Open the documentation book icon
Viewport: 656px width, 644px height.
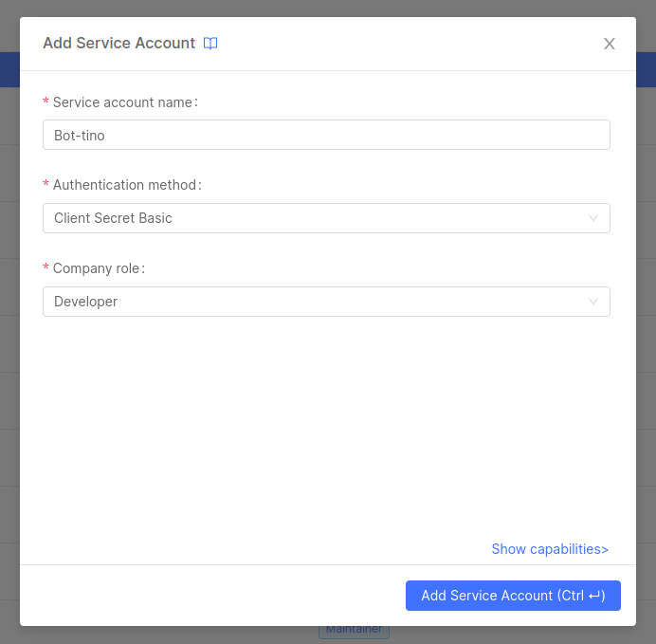pos(210,43)
